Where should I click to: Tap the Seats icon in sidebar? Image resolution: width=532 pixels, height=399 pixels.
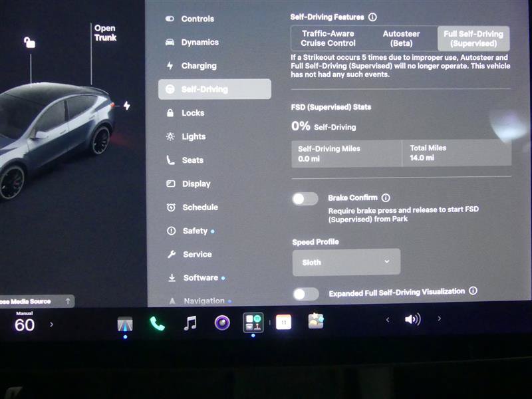(x=170, y=160)
